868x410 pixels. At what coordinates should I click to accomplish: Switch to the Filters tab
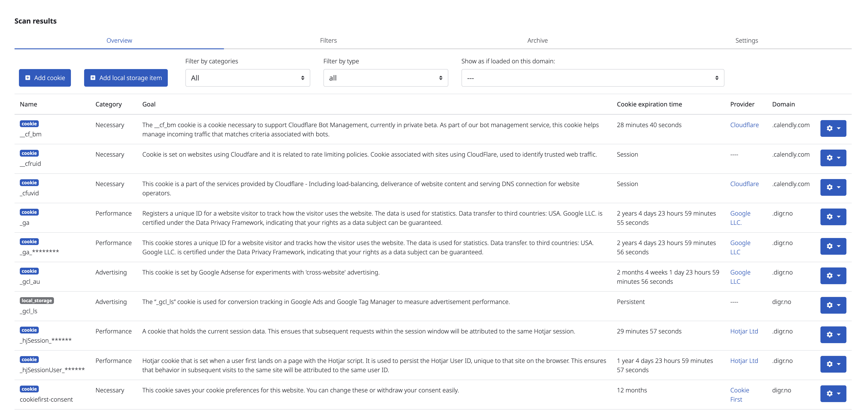pyautogui.click(x=328, y=40)
